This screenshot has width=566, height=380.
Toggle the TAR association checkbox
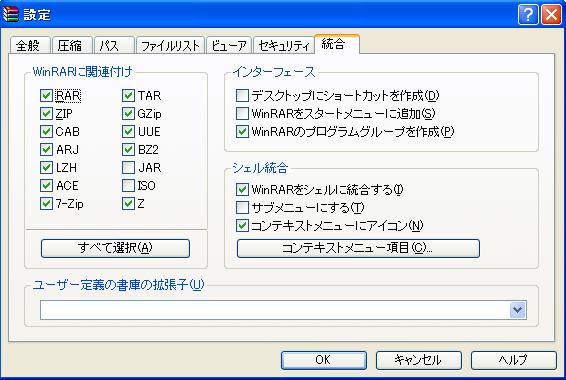128,96
